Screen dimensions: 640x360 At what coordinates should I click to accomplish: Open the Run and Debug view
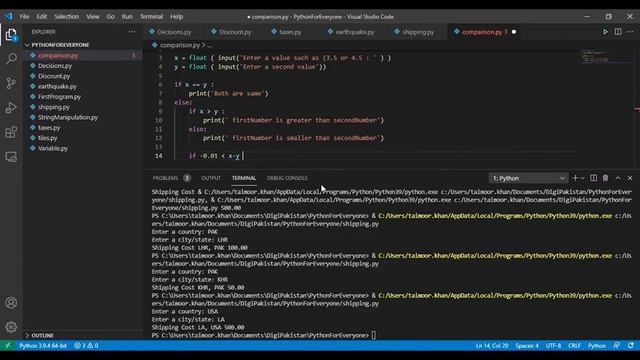pos(11,108)
